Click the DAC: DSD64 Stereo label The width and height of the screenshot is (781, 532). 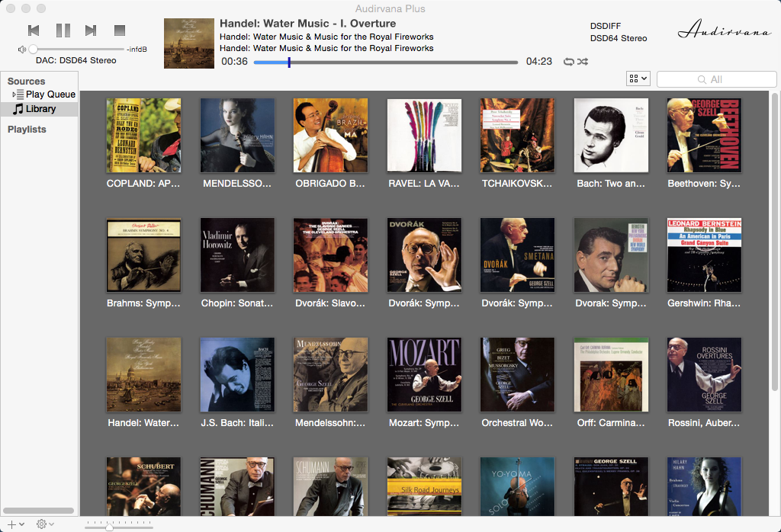tap(76, 60)
